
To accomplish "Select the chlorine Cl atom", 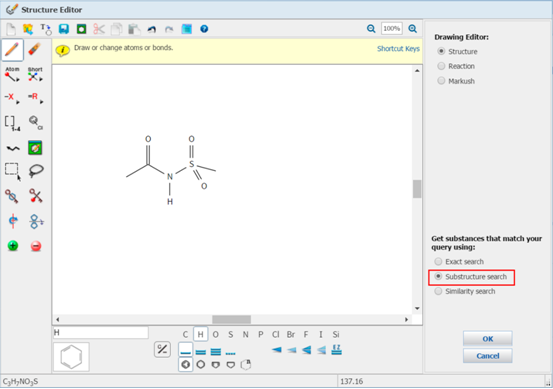I will coord(275,334).
